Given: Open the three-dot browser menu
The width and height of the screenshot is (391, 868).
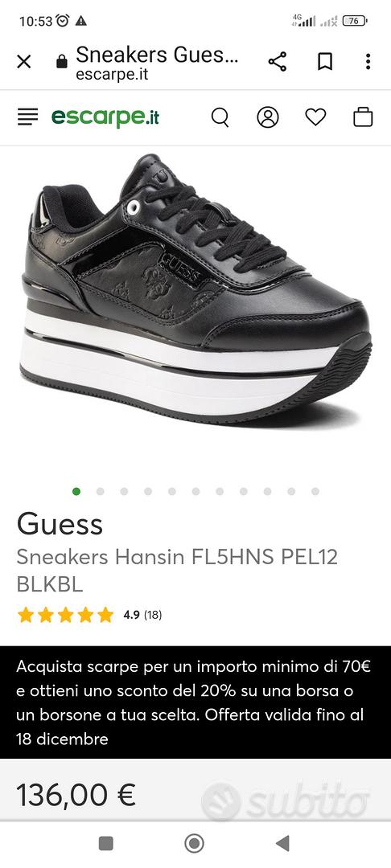Looking at the screenshot, I should (368, 61).
